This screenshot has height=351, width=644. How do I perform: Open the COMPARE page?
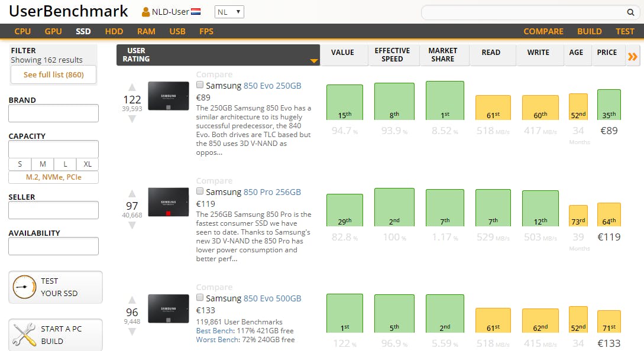point(543,31)
